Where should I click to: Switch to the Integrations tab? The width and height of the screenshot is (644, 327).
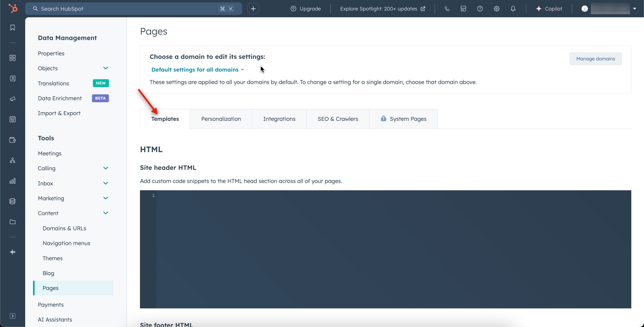tap(279, 119)
